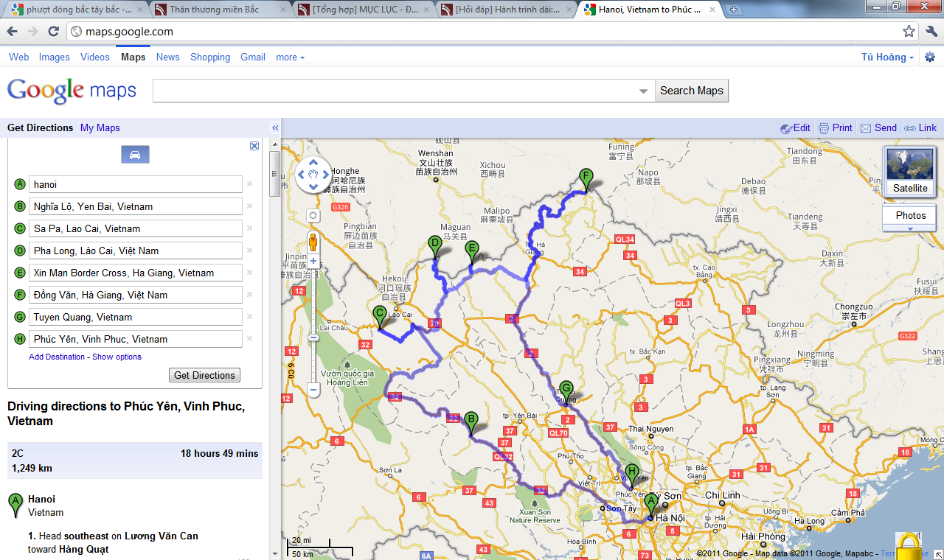Click the Google maps logo

(72, 91)
